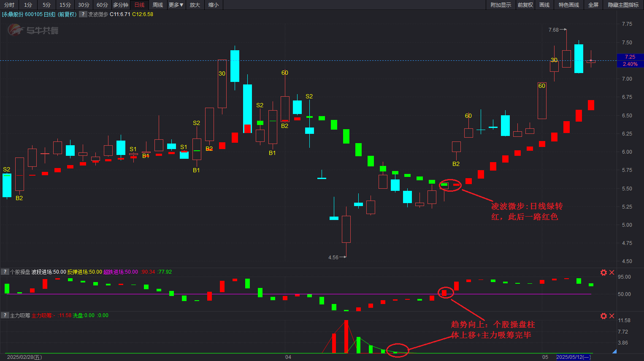
Task: Select the 5分 timeframe tab
Action: coord(46,5)
